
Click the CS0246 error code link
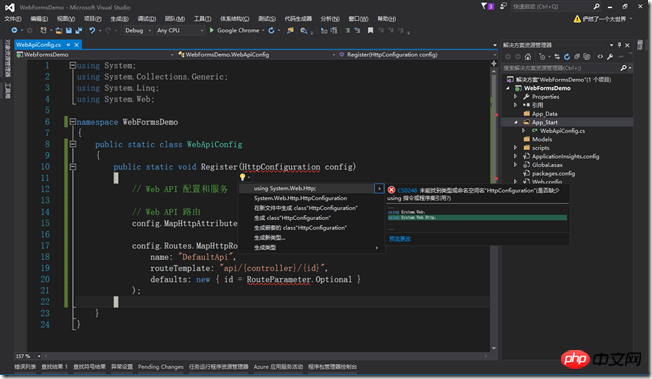pyautogui.click(x=407, y=190)
